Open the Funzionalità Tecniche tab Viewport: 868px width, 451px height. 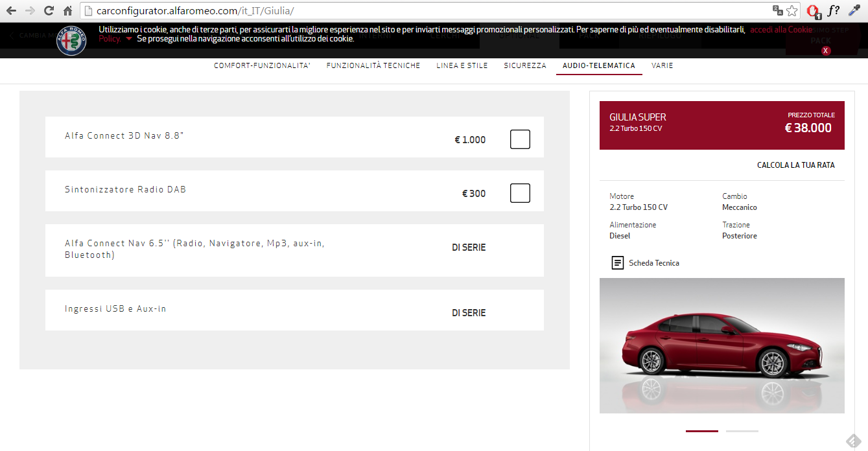pos(373,65)
